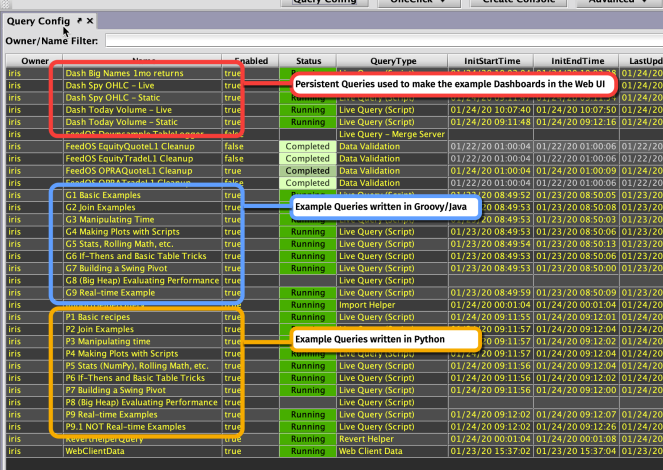Click Live Query (Script) type of G8 row
This screenshot has width=663, height=470.
392,281
